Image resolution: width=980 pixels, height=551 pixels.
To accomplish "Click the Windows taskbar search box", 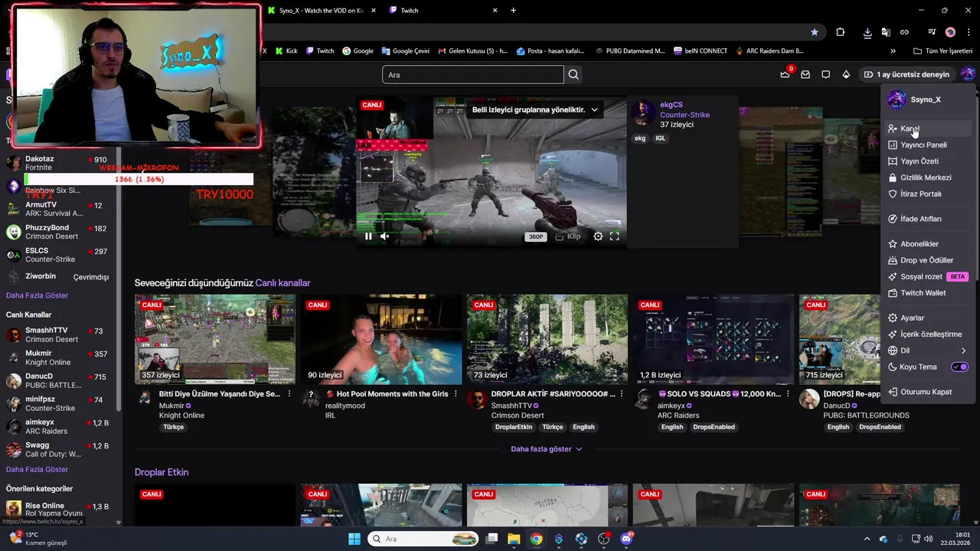I will coord(423,539).
